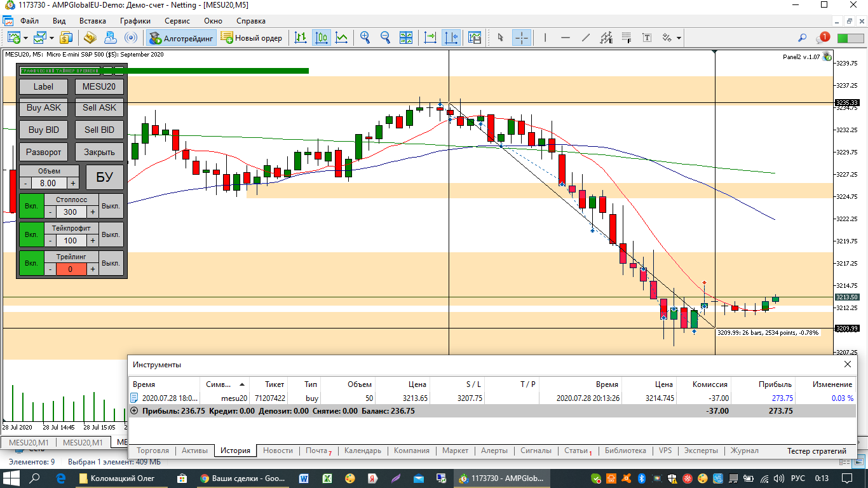868x488 pixels.
Task: Sort history by Символ column header
Action: pyautogui.click(x=225, y=384)
